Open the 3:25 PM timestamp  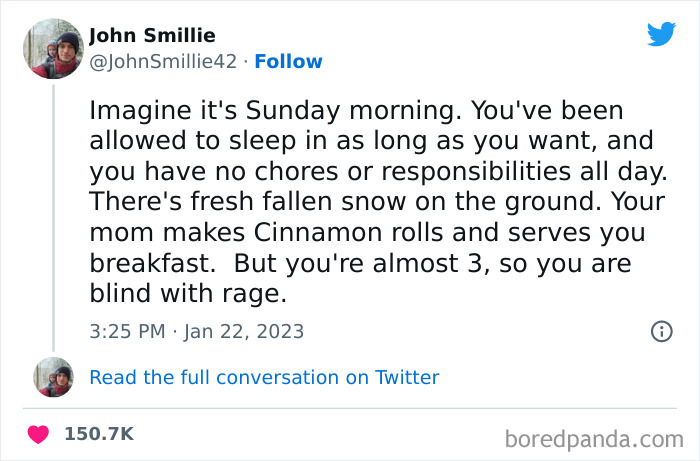tap(126, 331)
